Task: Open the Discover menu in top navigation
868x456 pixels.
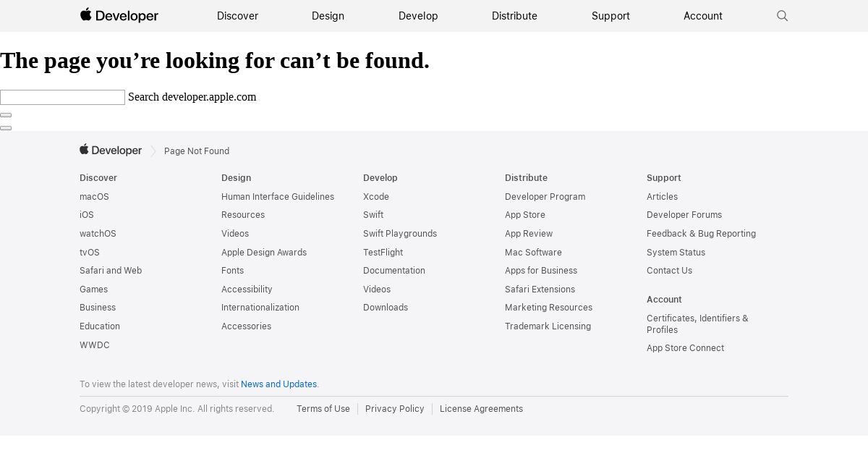Action: tap(237, 16)
